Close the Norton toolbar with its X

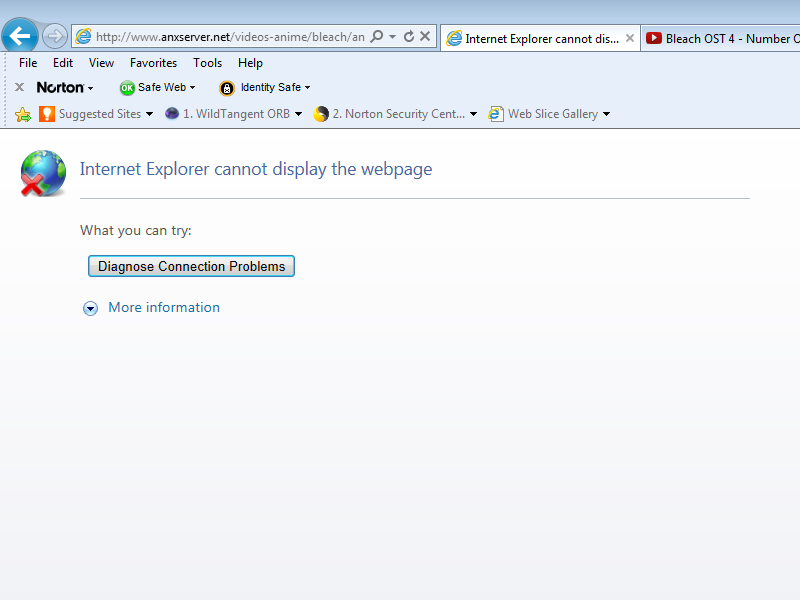tap(19, 88)
